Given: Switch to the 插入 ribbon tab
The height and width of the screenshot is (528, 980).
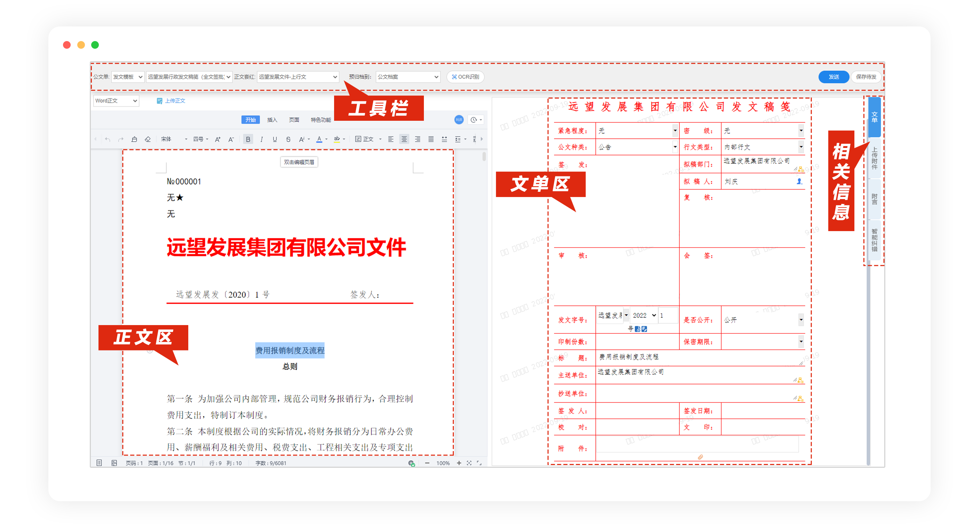Looking at the screenshot, I should pyautogui.click(x=272, y=119).
